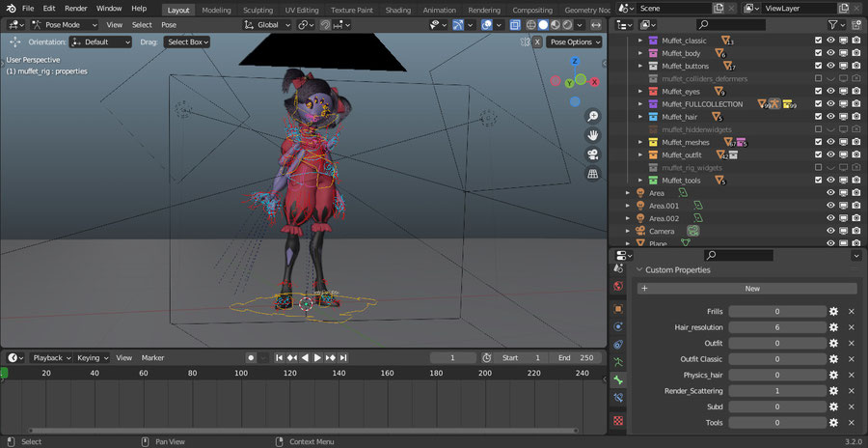Remove the Tools property with X
868x448 pixels.
click(x=852, y=423)
